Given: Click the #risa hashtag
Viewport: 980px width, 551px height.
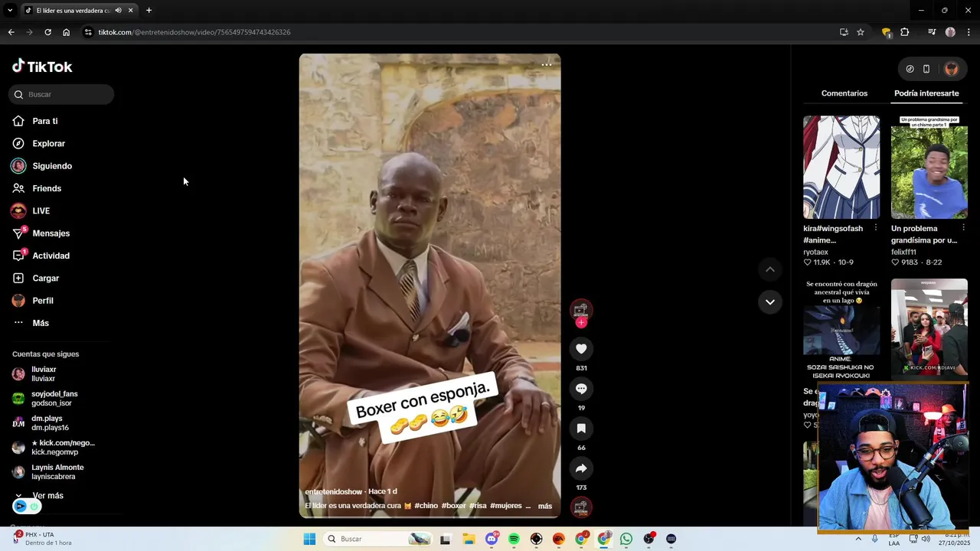Looking at the screenshot, I should pos(478,506).
